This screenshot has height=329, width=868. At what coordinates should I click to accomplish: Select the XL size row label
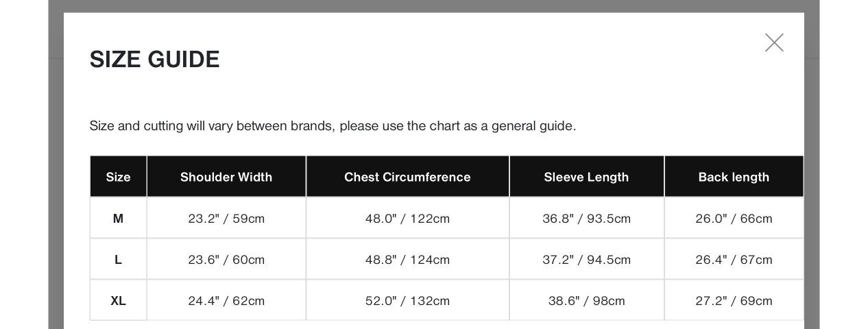(x=118, y=300)
